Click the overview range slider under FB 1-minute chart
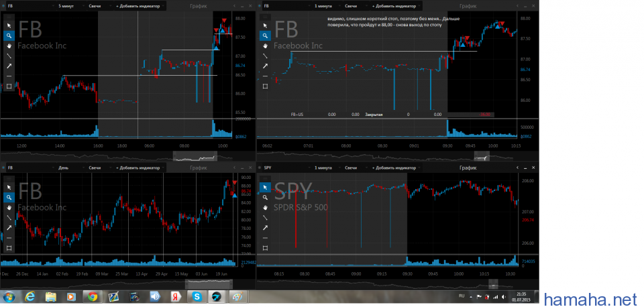This screenshot has width=644, height=307. coord(482,156)
